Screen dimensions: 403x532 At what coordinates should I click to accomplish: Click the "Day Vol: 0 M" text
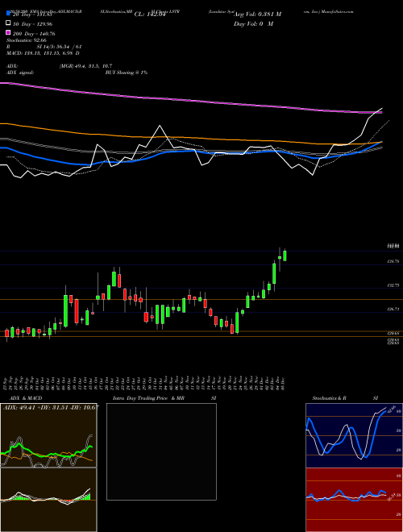tap(253, 24)
